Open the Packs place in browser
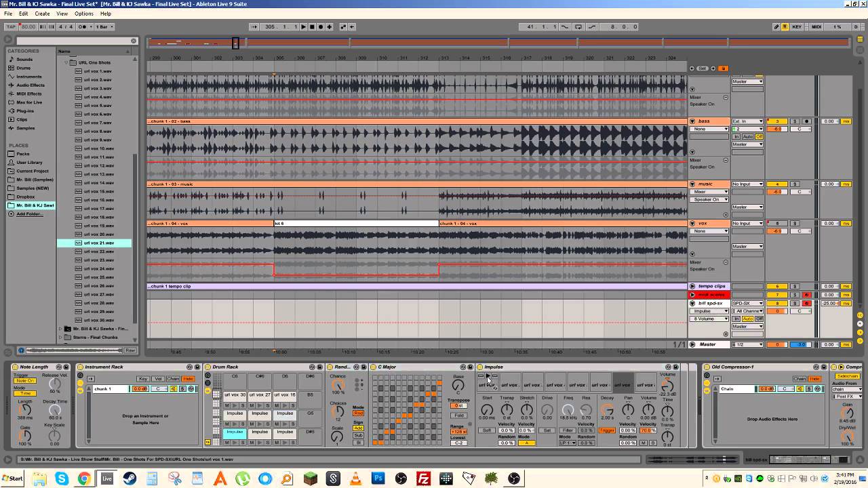Screen dimensions: 868x488 [23, 154]
